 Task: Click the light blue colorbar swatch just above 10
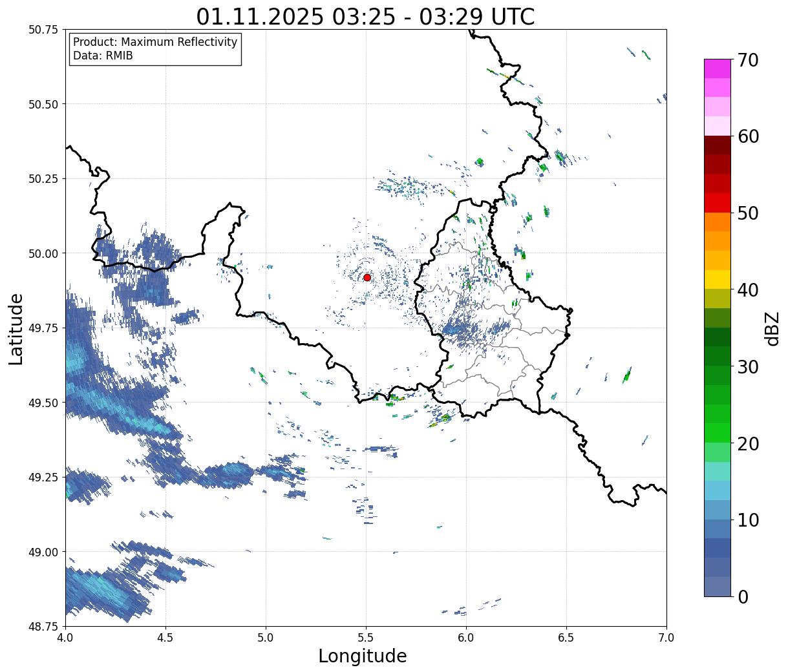[718, 510]
